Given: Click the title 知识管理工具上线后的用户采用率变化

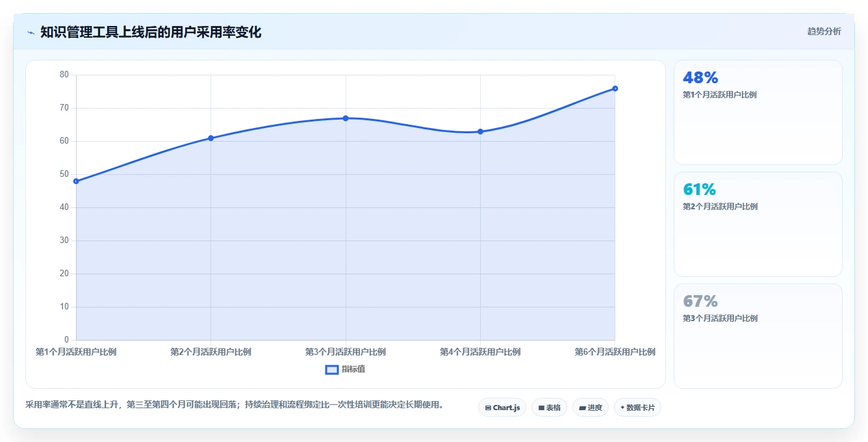Looking at the screenshot, I should coord(151,32).
